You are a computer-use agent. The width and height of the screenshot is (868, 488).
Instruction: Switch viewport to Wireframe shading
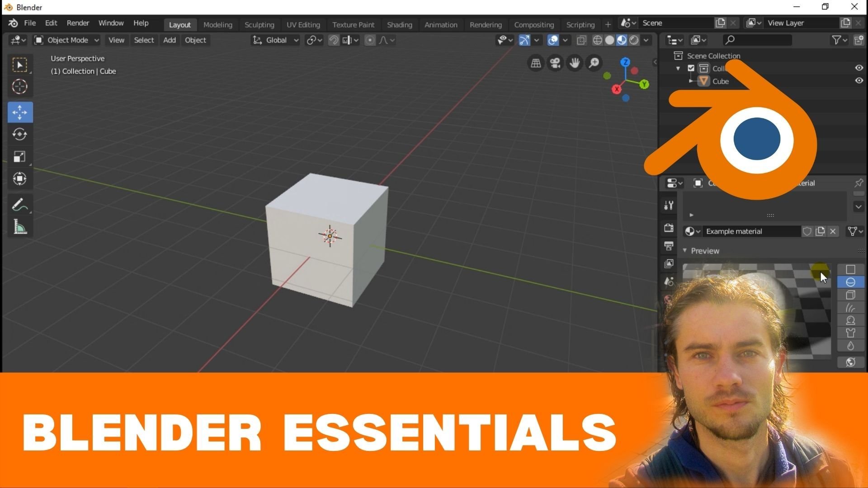[598, 40]
